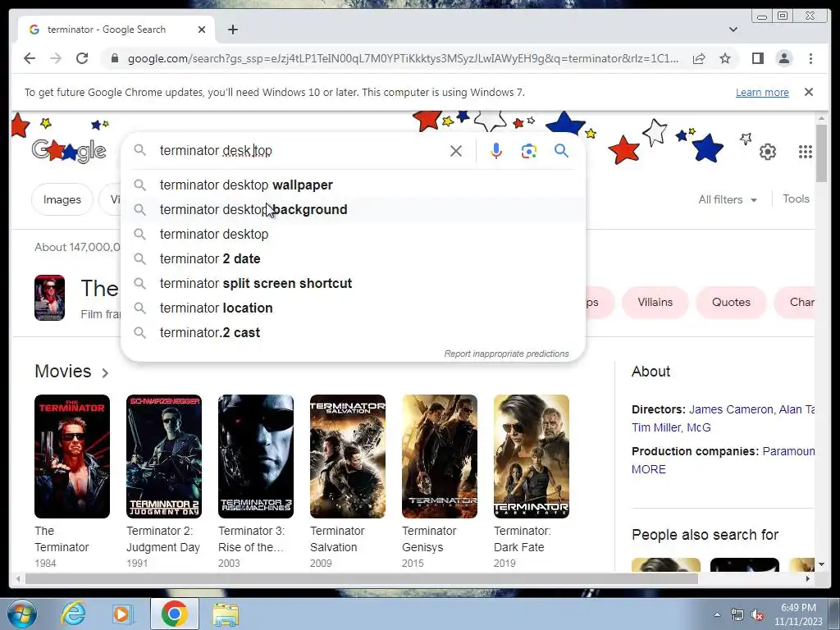
Task: Select suggestion terminator location
Action: (353, 308)
